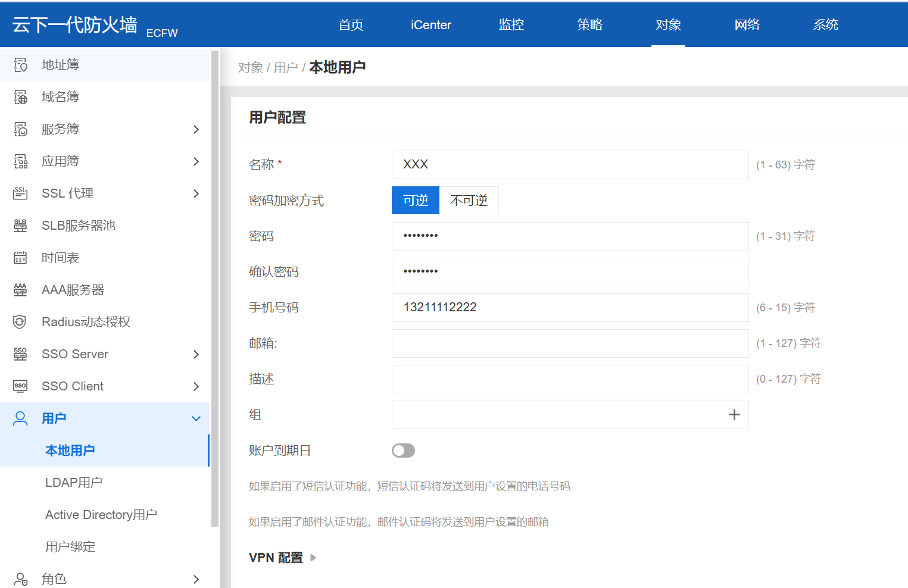This screenshot has width=908, height=588.
Task: Open the 策略 top navigation tab
Action: coord(589,24)
